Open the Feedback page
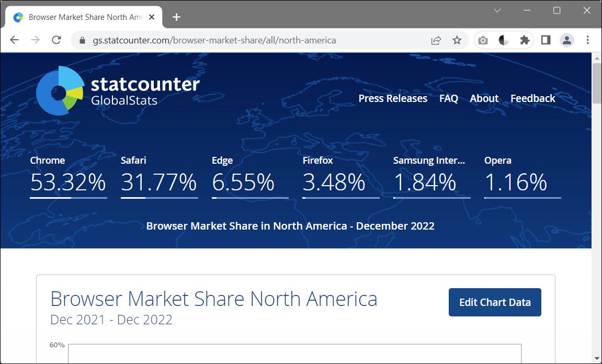Image resolution: width=602 pixels, height=364 pixels. pyautogui.click(x=532, y=98)
